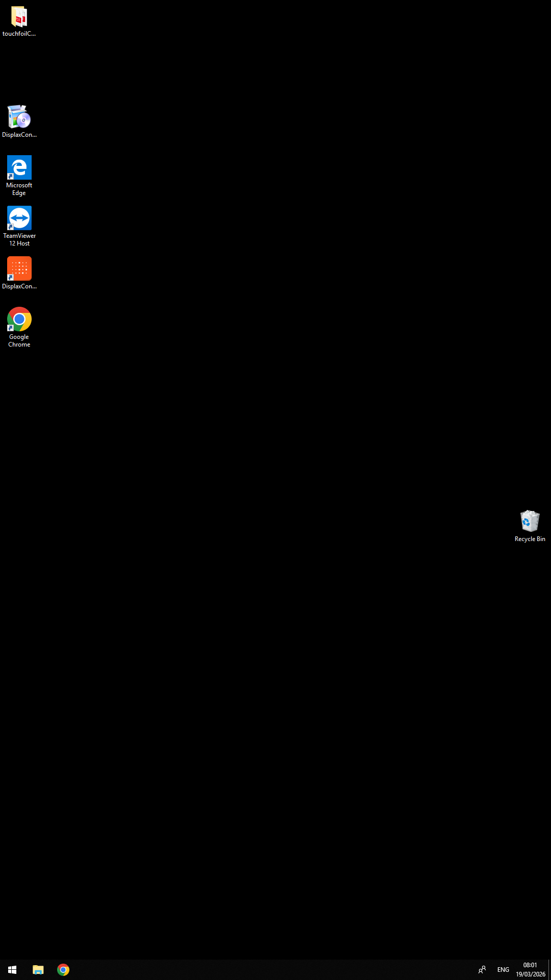Image resolution: width=551 pixels, height=980 pixels.
Task: Open File Explorer from the taskbar
Action: point(38,970)
